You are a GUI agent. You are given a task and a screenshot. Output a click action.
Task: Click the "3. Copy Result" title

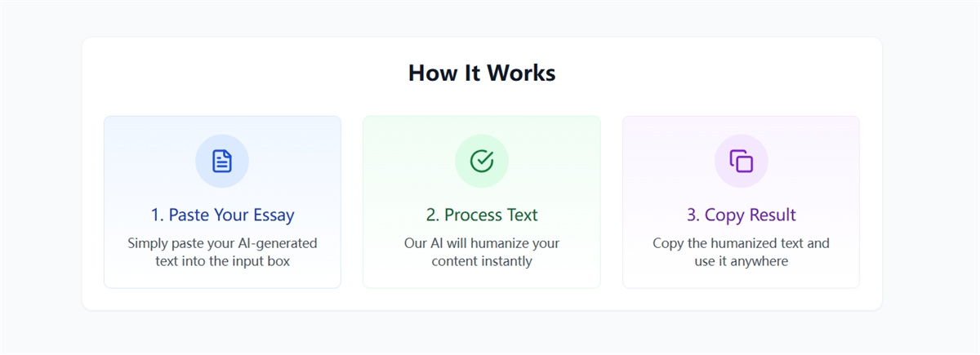click(x=741, y=215)
